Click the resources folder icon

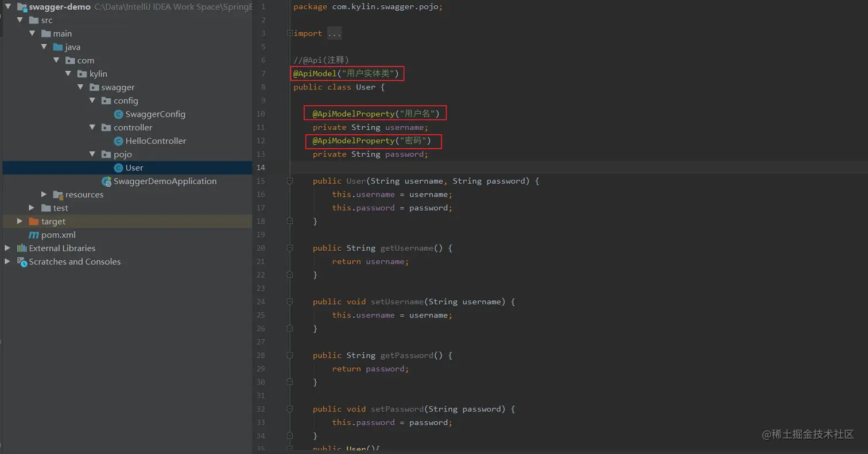pyautogui.click(x=58, y=195)
